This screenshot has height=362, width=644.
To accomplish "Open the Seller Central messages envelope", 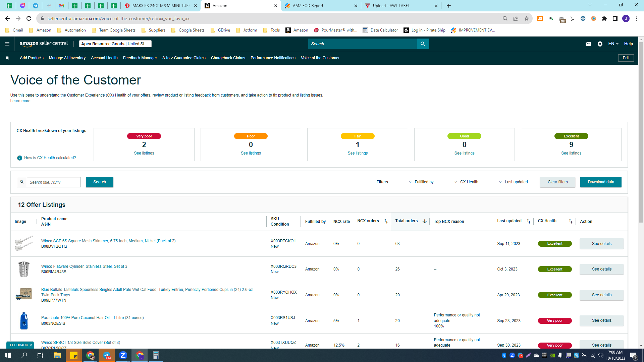I will (588, 44).
